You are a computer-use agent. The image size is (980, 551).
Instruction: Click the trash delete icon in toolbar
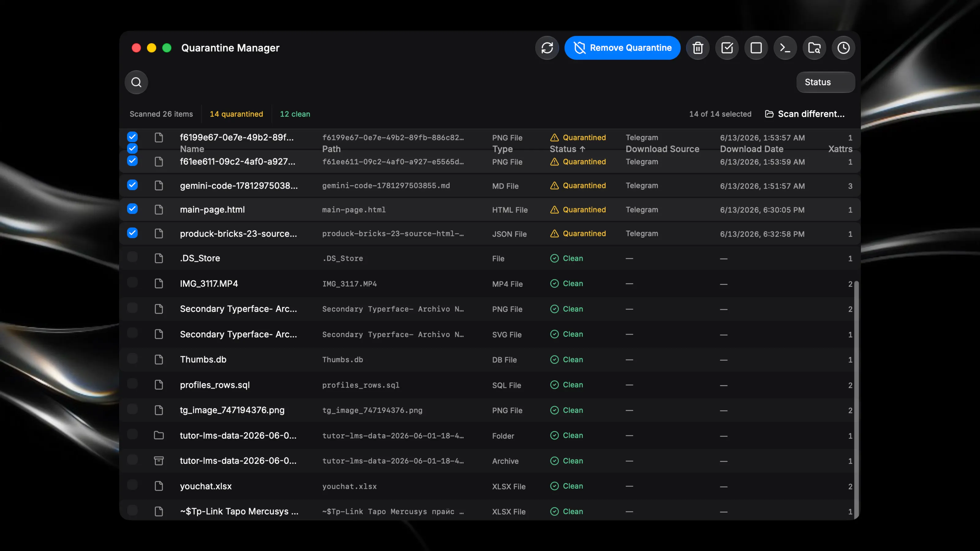click(698, 48)
